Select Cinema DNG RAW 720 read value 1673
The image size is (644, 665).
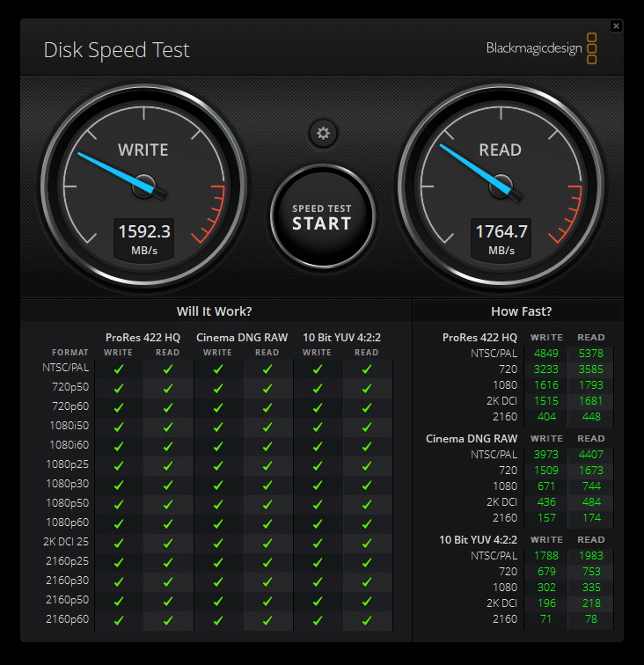point(590,471)
